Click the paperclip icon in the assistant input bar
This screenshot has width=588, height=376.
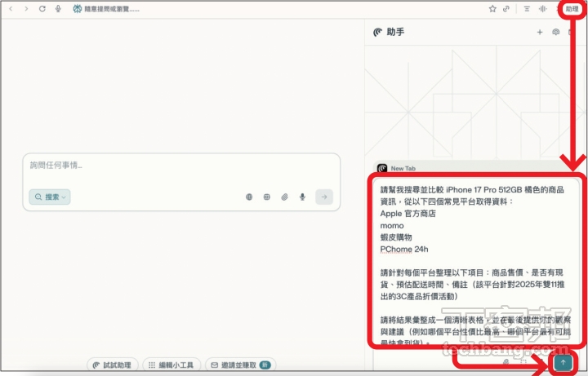coord(506,362)
